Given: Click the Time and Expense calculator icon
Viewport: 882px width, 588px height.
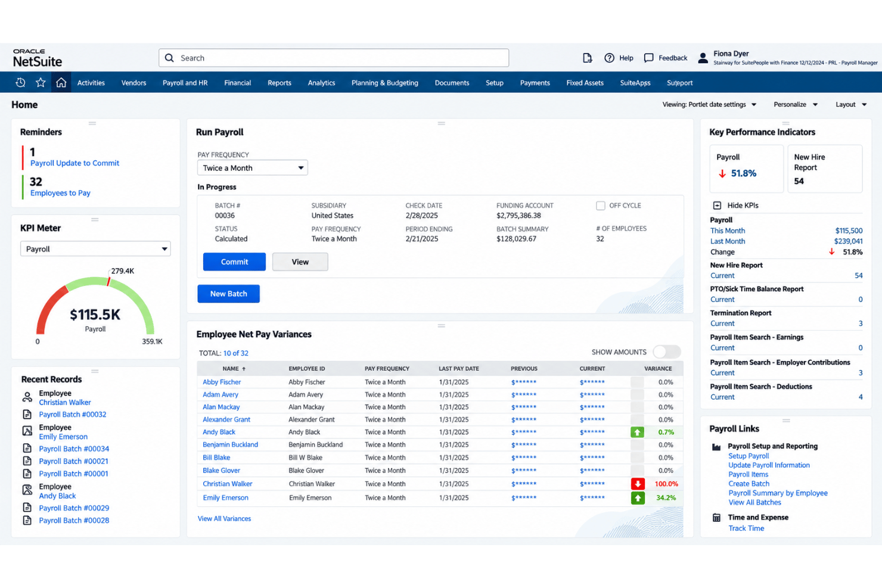Looking at the screenshot, I should point(716,518).
